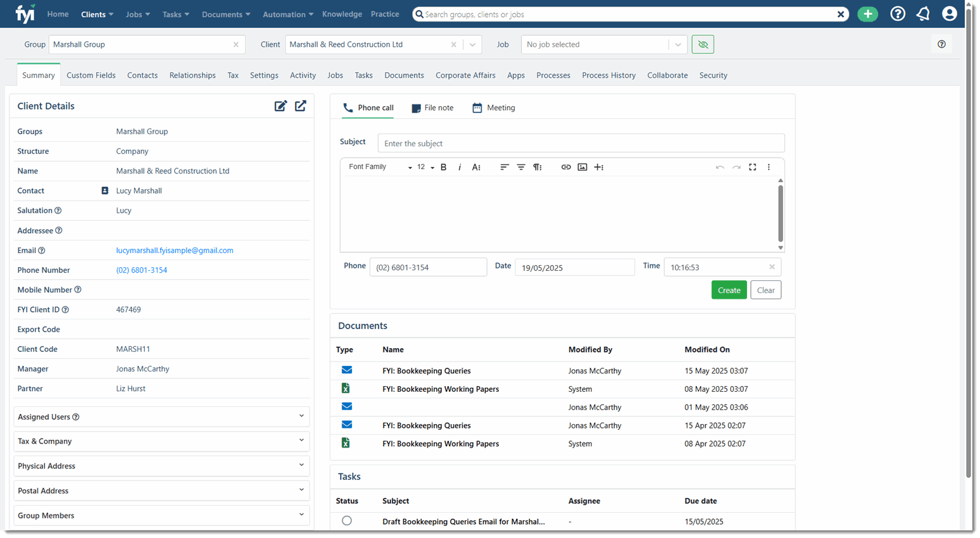Click the Subject input field

(581, 143)
